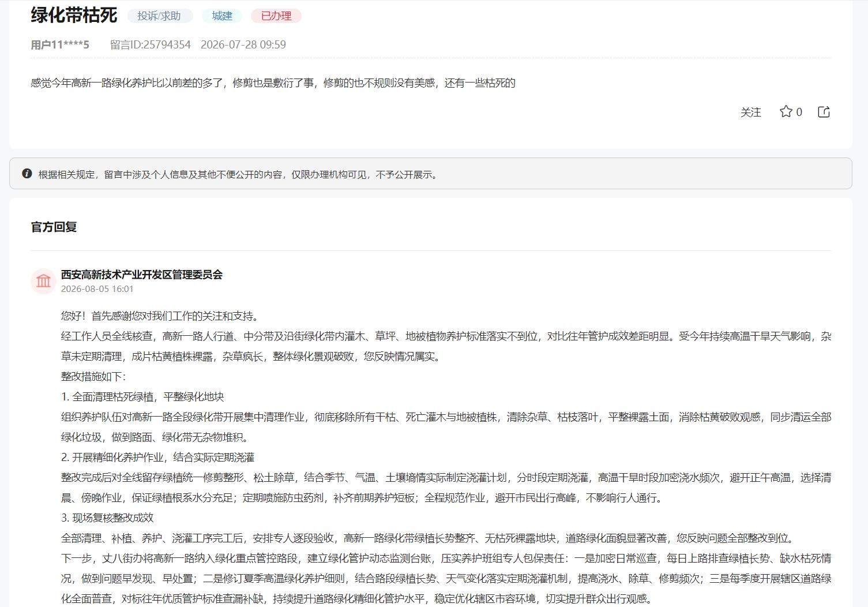This screenshot has height=607, width=868.
Task: Click the complaint text starting 感觉今年高新一路
Action: (273, 83)
